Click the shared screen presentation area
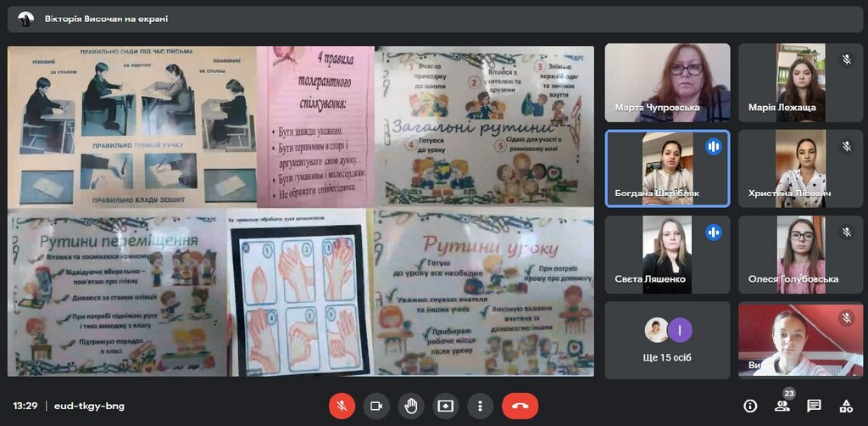 coord(301,211)
